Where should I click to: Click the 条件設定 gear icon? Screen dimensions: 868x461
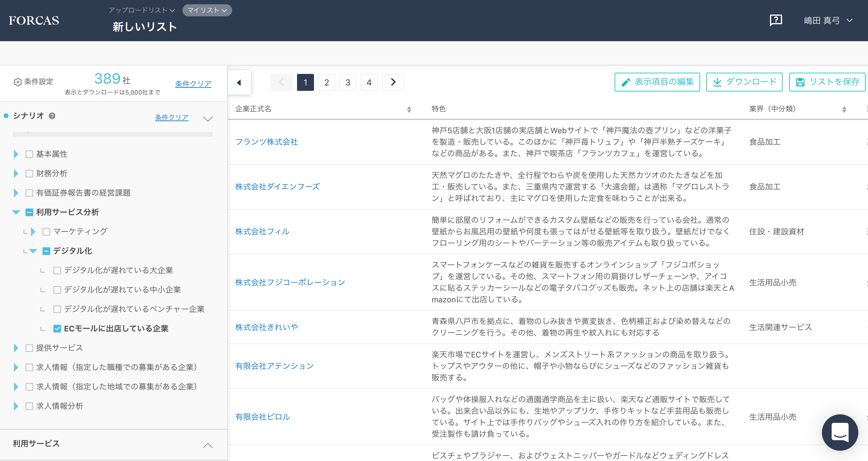pyautogui.click(x=18, y=82)
